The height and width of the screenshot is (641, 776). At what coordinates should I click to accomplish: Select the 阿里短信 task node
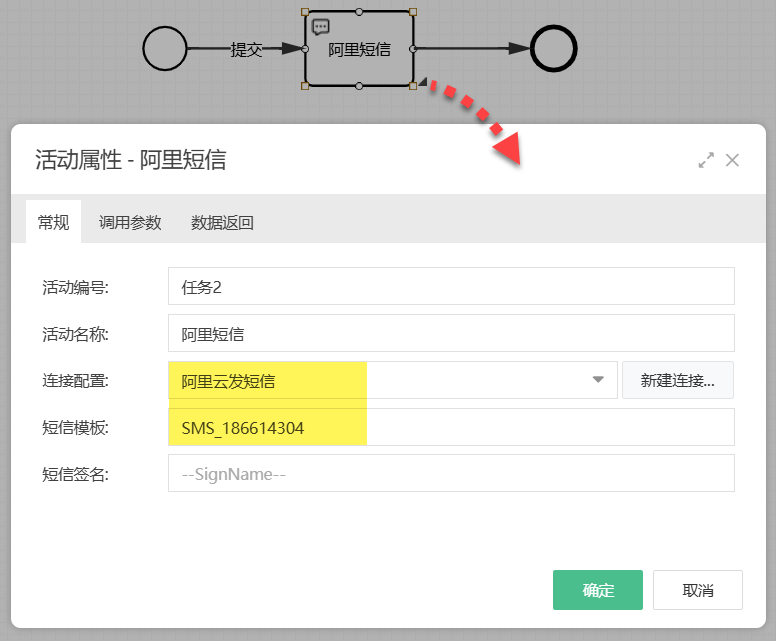click(359, 49)
